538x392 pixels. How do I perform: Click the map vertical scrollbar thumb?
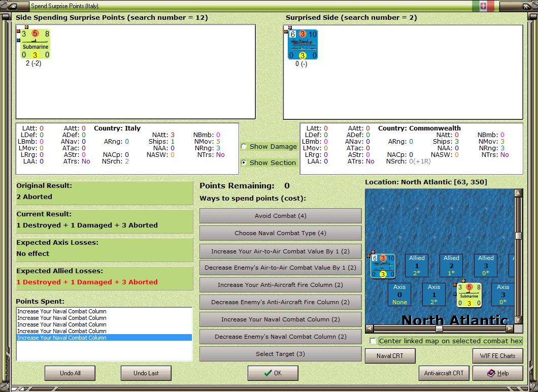[518, 236]
